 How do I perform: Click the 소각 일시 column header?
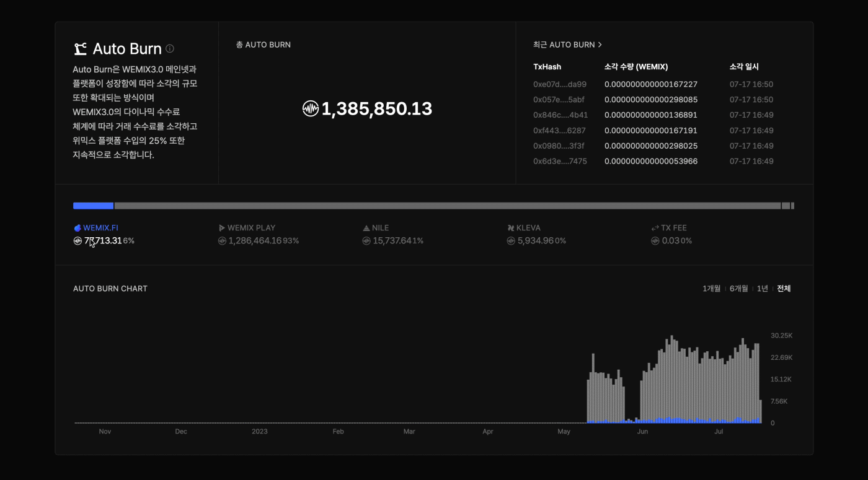[744, 67]
